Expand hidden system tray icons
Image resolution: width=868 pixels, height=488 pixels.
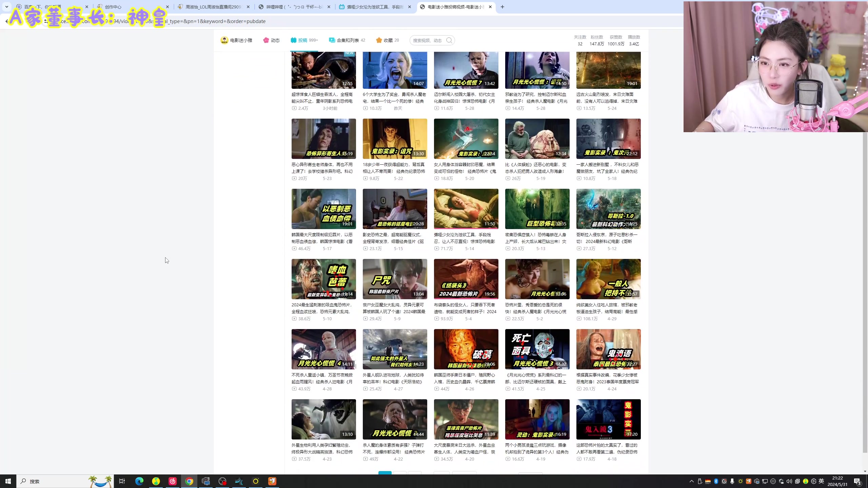pyautogui.click(x=692, y=481)
